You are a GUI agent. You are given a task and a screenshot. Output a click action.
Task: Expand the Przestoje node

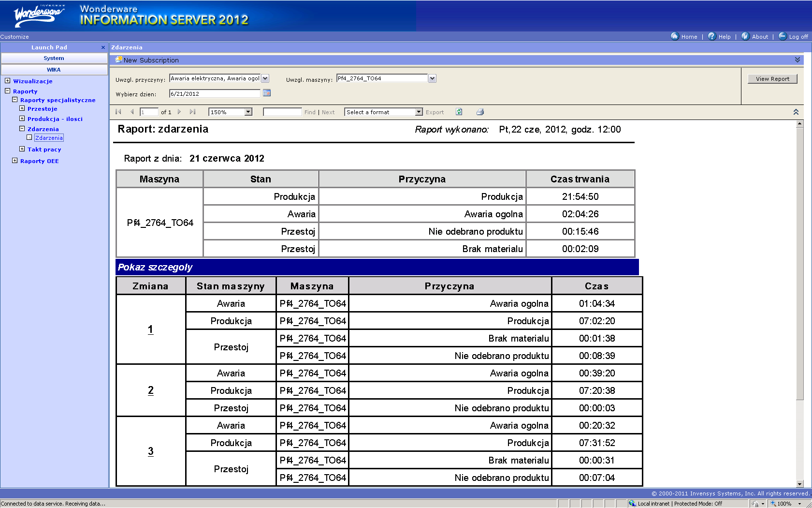pyautogui.click(x=22, y=108)
